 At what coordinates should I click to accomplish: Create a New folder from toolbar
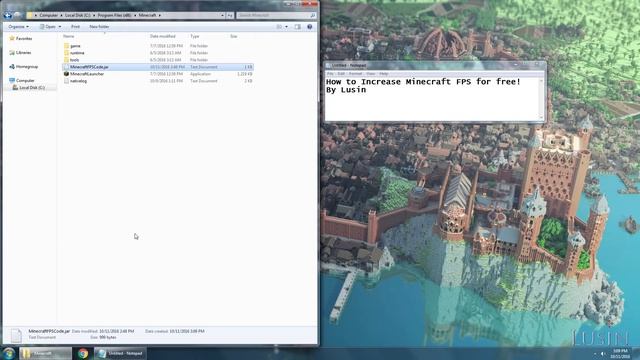99,27
